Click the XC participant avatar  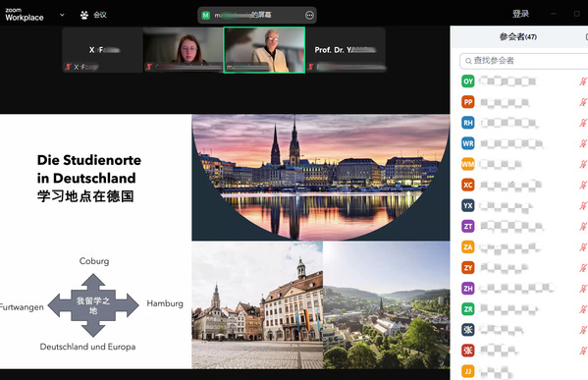(x=468, y=185)
